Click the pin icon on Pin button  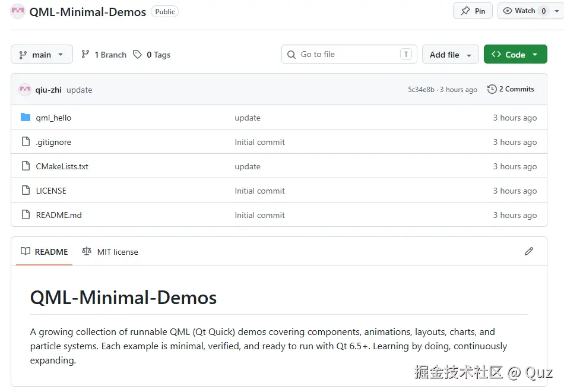click(465, 11)
